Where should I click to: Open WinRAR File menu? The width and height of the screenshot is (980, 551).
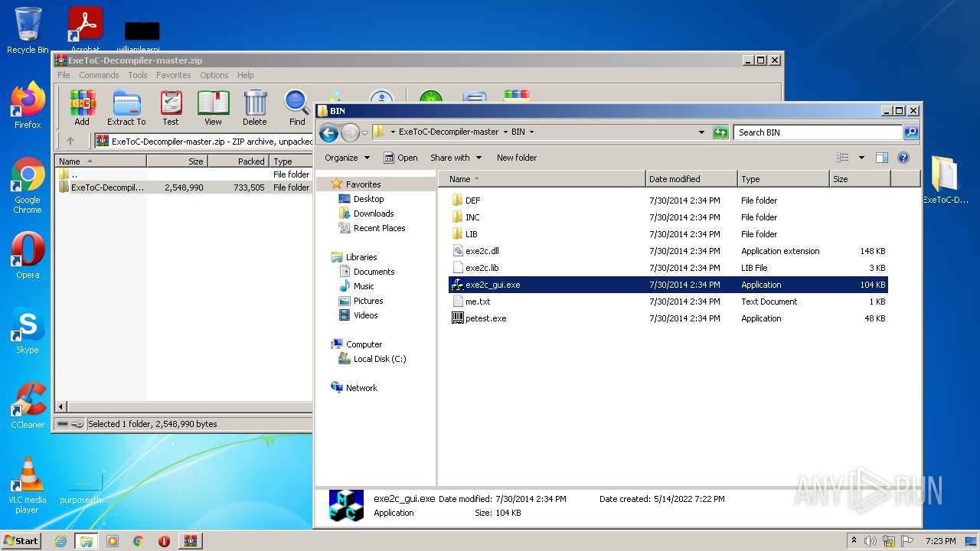click(x=64, y=75)
